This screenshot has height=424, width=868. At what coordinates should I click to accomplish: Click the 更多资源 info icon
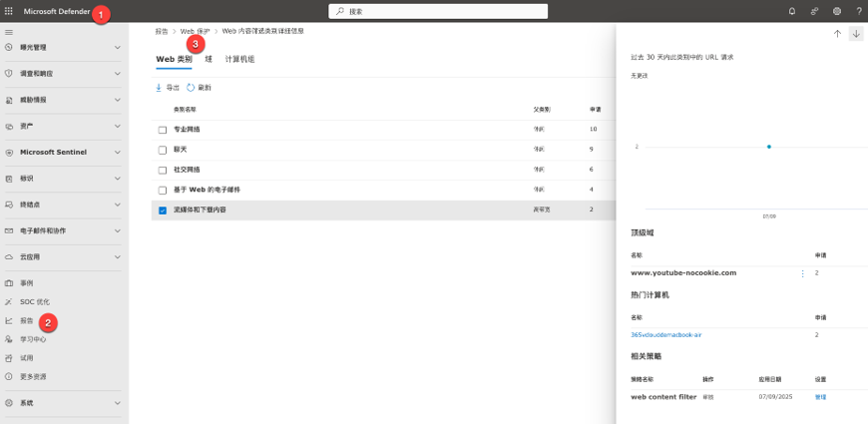point(9,377)
